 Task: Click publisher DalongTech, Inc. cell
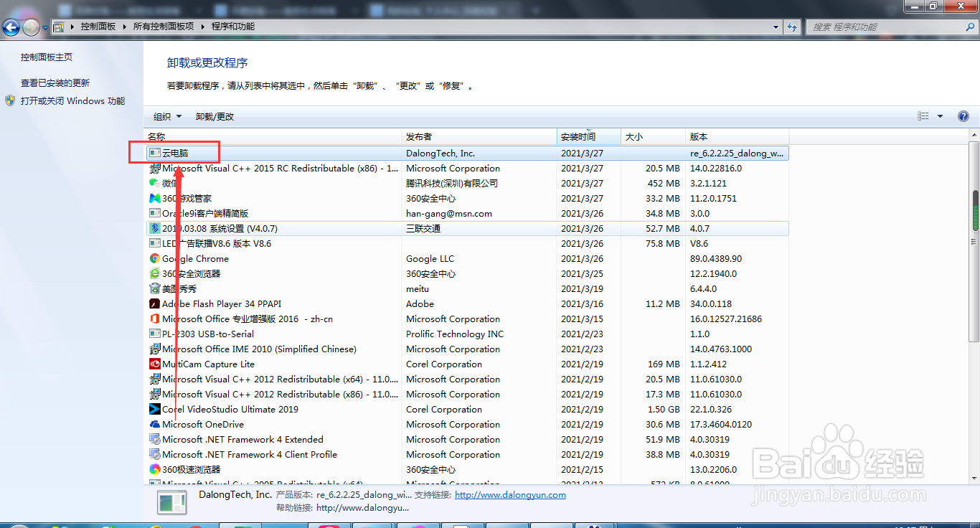(x=440, y=154)
